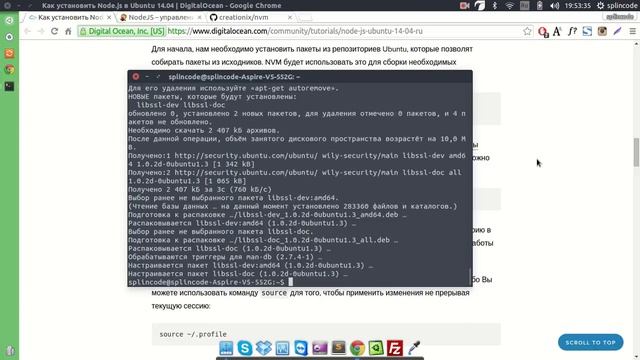Open Dropbox from the bottom dock
The image size is (640, 360).
coord(264,348)
